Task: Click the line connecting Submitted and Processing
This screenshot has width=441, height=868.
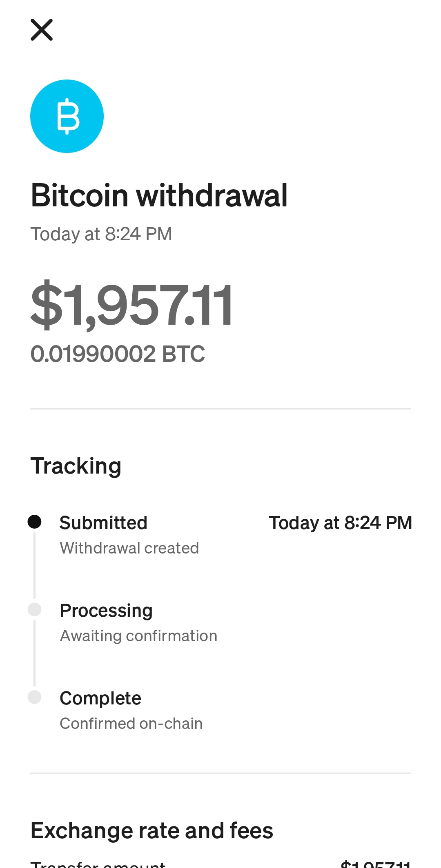Action: click(x=35, y=565)
